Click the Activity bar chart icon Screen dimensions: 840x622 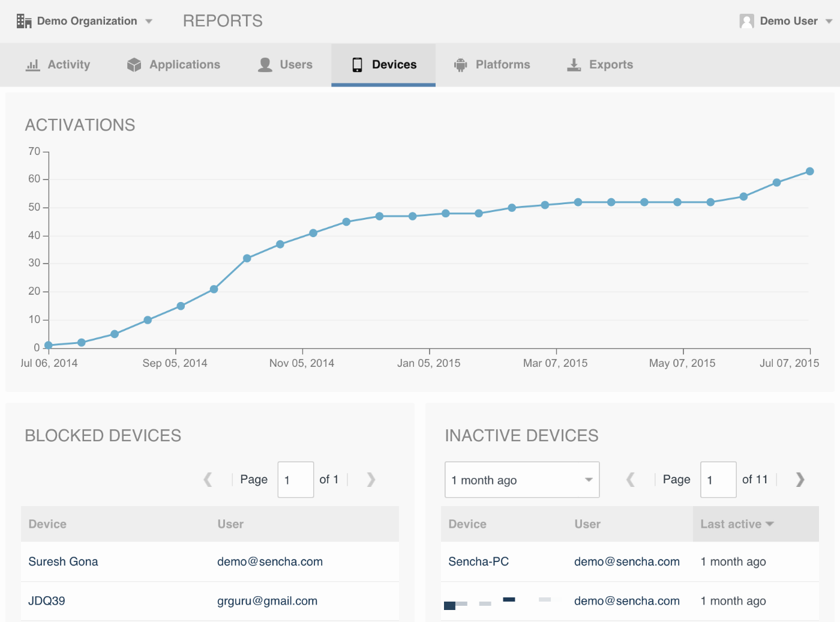click(33, 65)
